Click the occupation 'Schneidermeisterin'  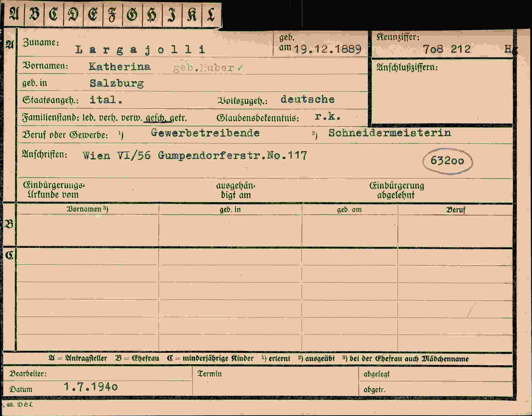pos(390,133)
